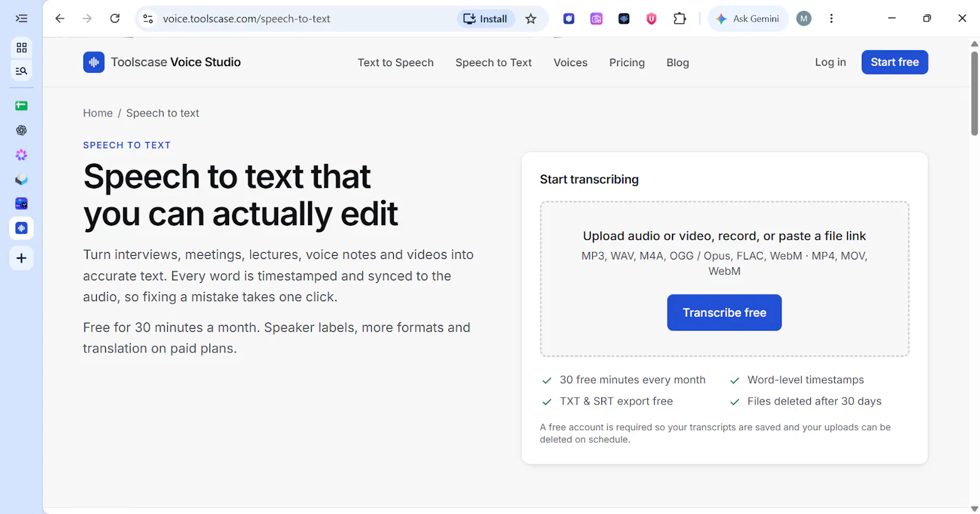Viewport: 980px width, 514px height.
Task: Open the pink camera extension icon
Action: click(x=596, y=18)
